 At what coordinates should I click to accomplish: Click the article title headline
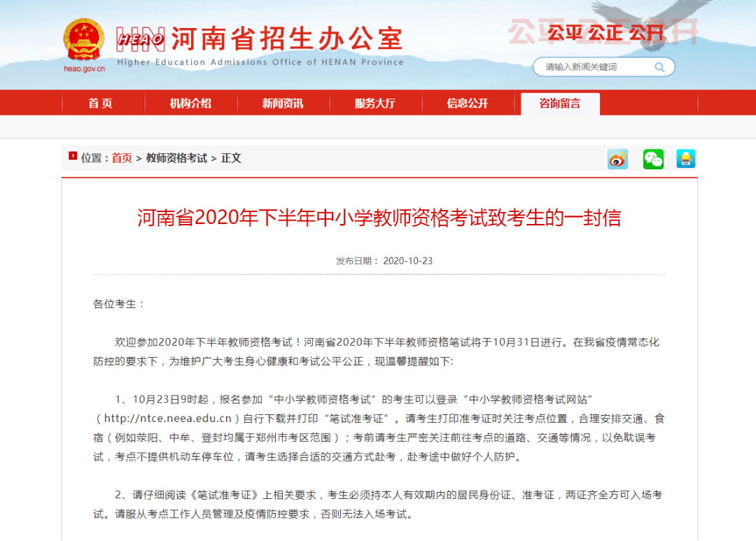coord(379,218)
